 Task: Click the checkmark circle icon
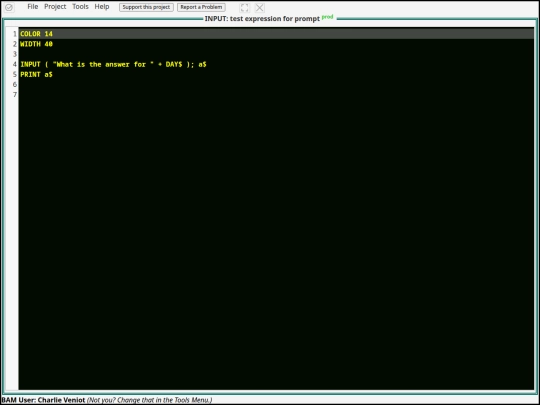9,7
